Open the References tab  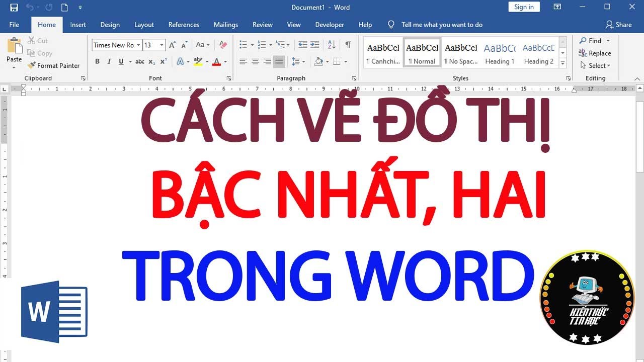coord(184,25)
